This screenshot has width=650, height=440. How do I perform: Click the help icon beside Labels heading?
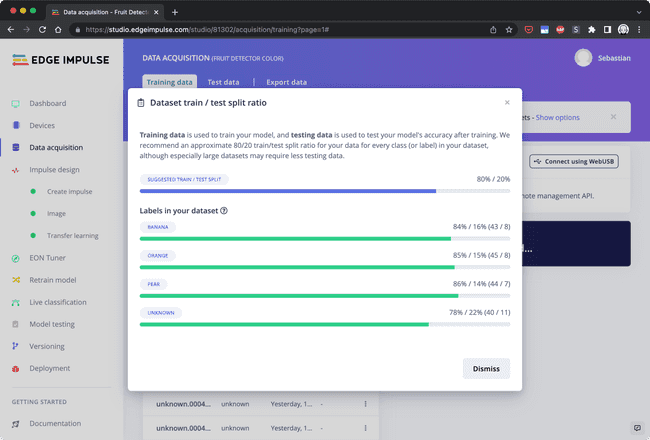click(x=224, y=211)
